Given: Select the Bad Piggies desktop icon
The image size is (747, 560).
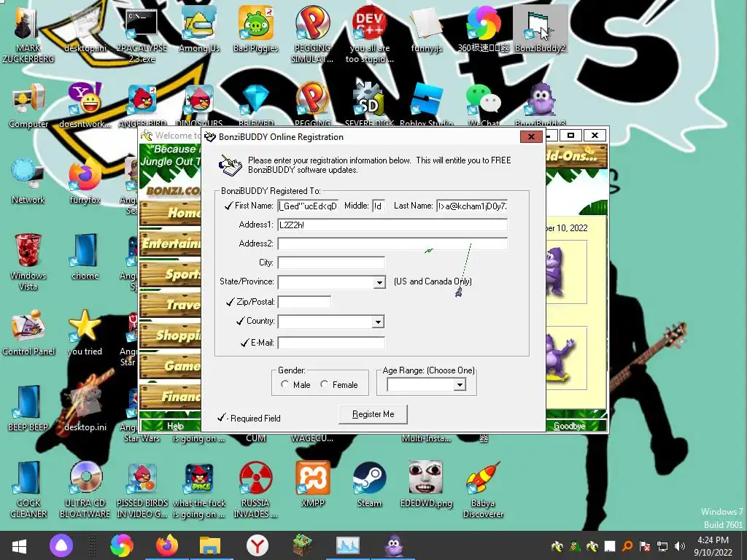Looking at the screenshot, I should [x=256, y=29].
